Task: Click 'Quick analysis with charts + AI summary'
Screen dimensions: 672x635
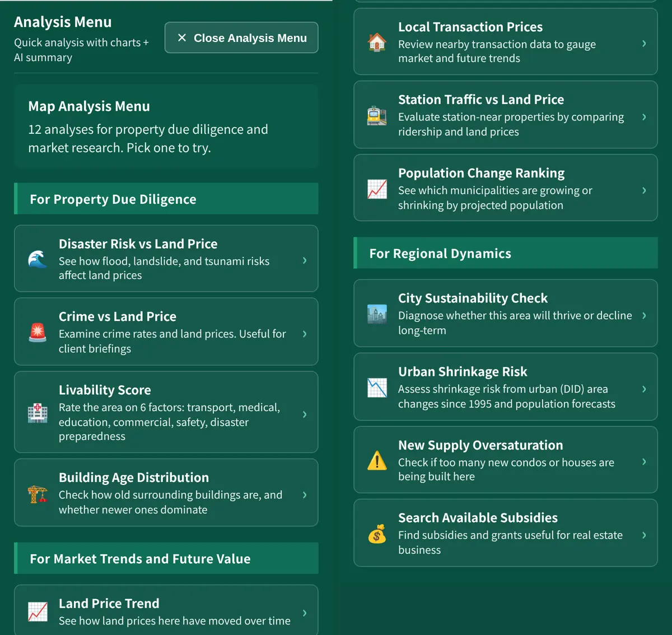Action: tap(81, 50)
